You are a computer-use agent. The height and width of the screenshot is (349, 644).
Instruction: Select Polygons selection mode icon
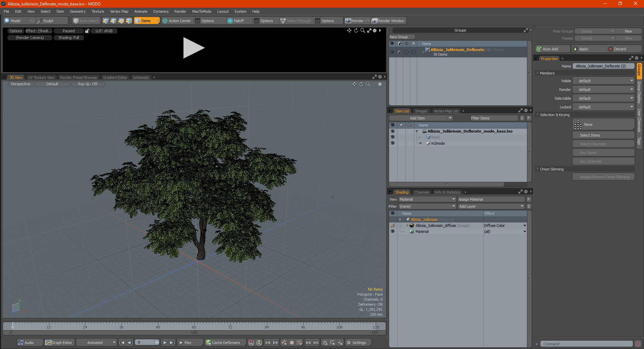pyautogui.click(x=121, y=21)
